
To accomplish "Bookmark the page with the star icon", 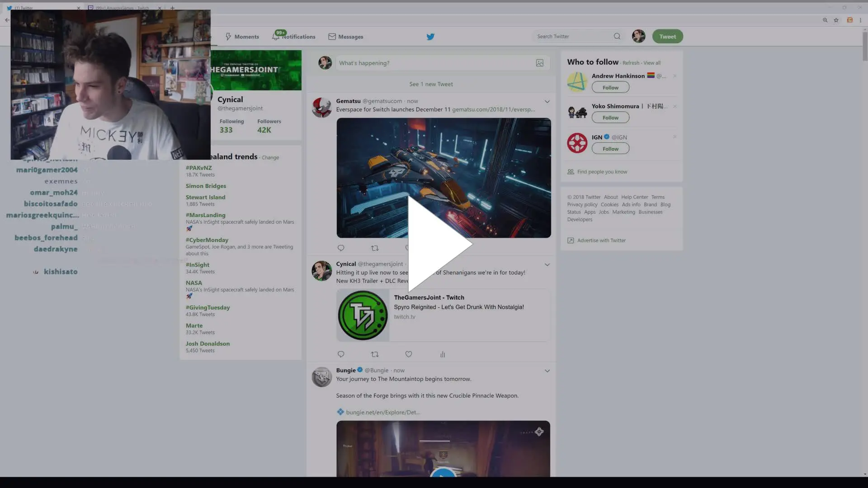I will point(836,20).
